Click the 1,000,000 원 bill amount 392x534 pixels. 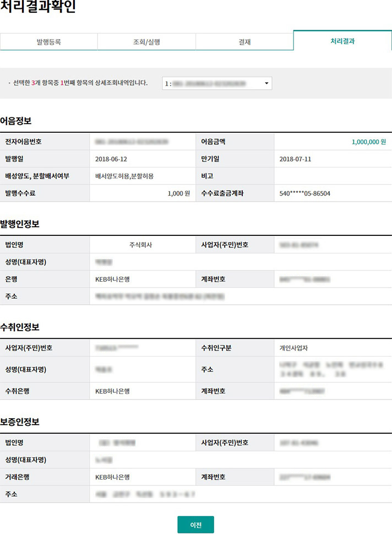(x=364, y=142)
